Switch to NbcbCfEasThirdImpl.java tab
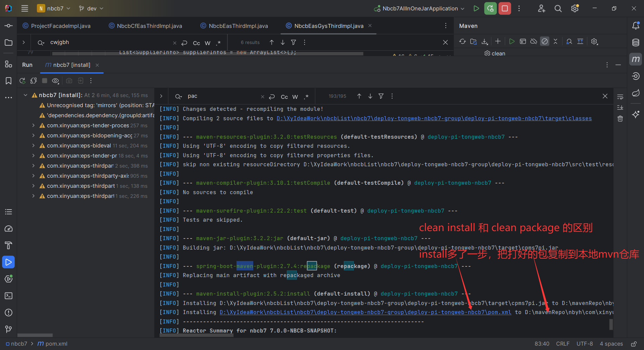The image size is (644, 350). point(145,26)
